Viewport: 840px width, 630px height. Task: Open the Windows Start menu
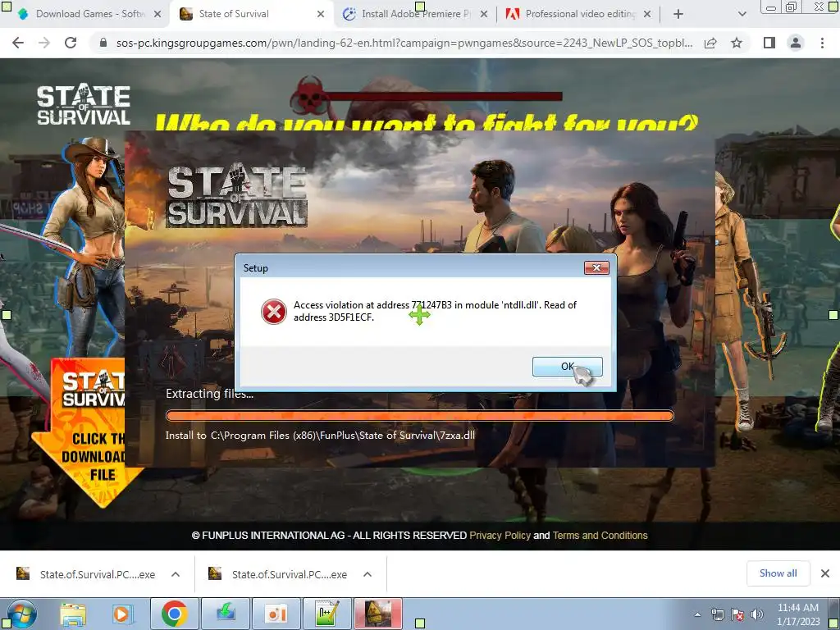[21, 614]
